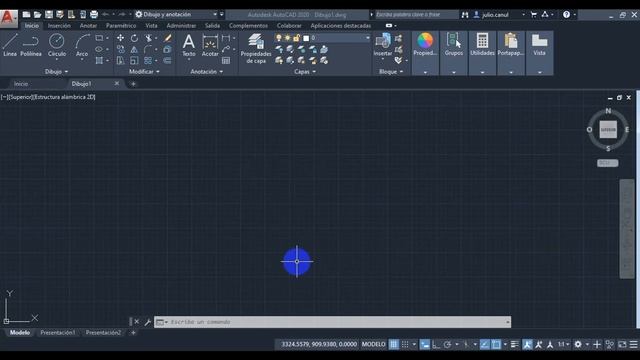This screenshot has height=360, width=640.
Task: Click the Erase (Borrar) pencil icon
Action: pos(167,38)
